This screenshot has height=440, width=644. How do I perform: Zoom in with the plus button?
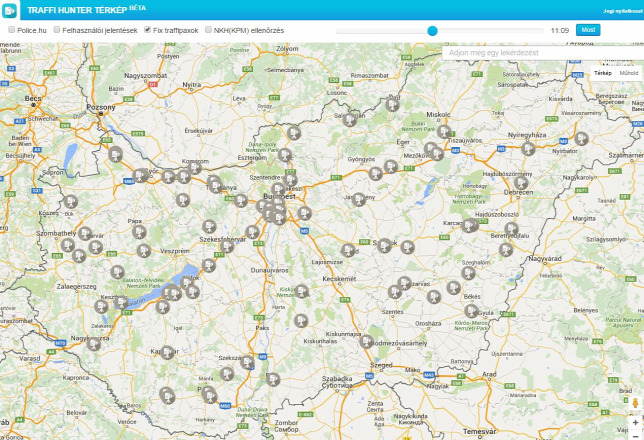pyautogui.click(x=635, y=422)
